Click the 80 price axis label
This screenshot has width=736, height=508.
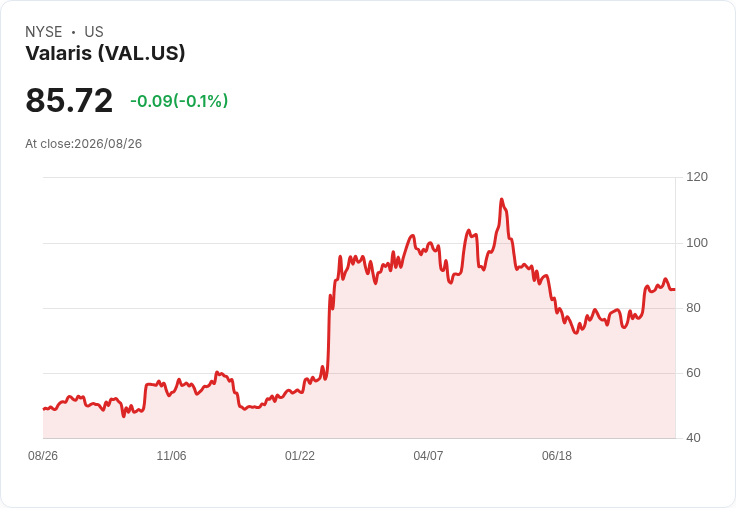[693, 308]
